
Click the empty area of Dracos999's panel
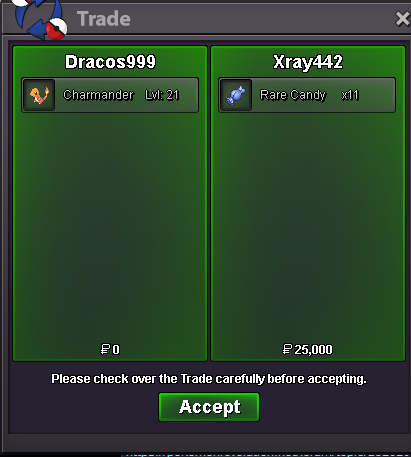(110, 227)
